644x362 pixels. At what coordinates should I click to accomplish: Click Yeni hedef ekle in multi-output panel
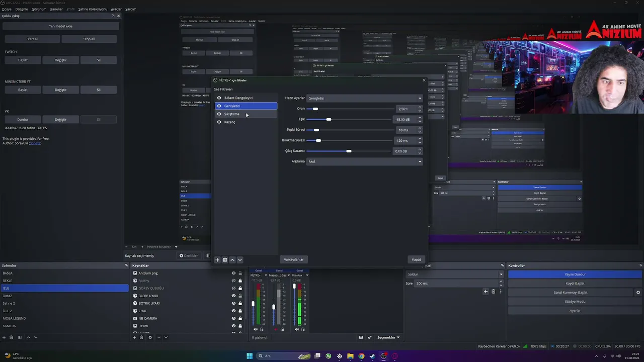(61, 26)
